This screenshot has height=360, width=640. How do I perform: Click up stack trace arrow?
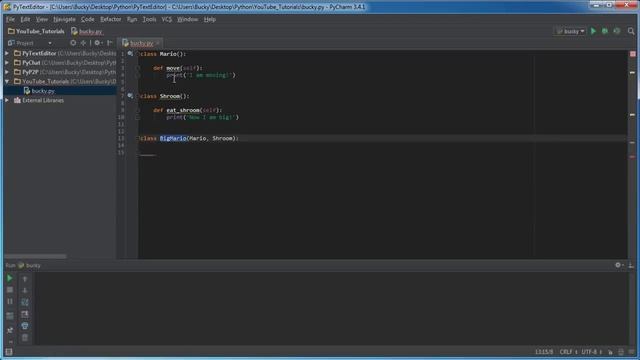click(25, 279)
